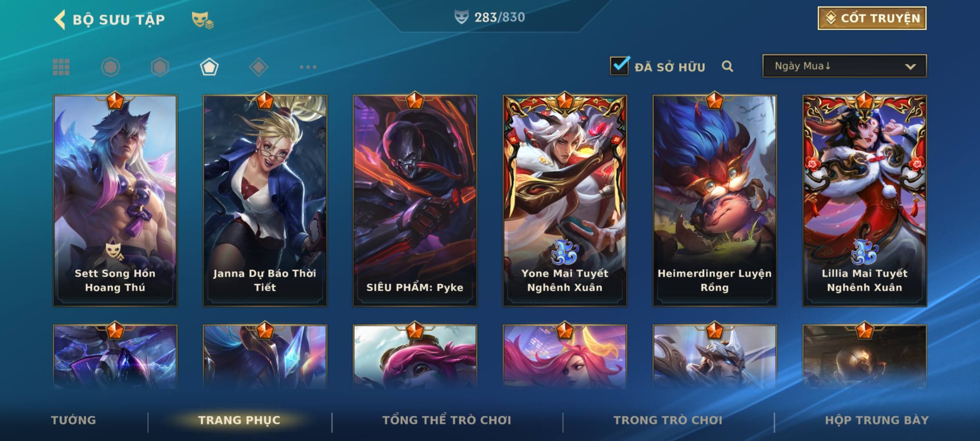The height and width of the screenshot is (441, 980).
Task: Select the SIÊU PHẨM: Pyke skin card
Action: [415, 200]
